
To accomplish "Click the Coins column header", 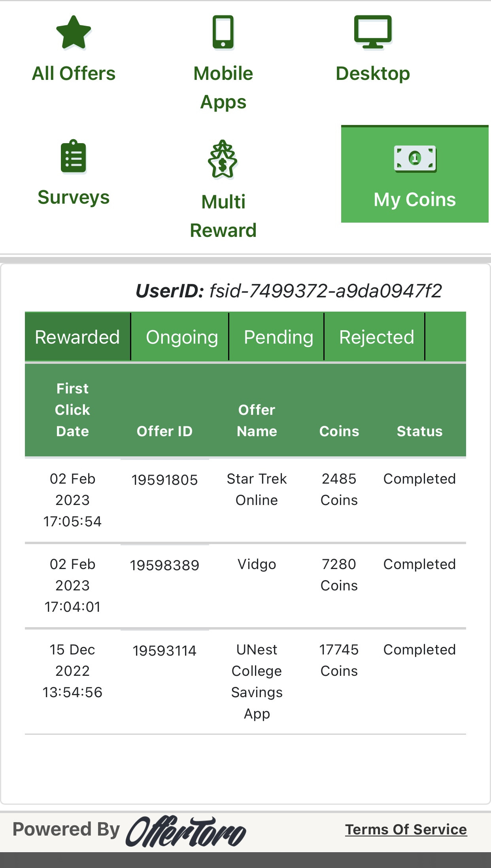I will pyautogui.click(x=339, y=431).
